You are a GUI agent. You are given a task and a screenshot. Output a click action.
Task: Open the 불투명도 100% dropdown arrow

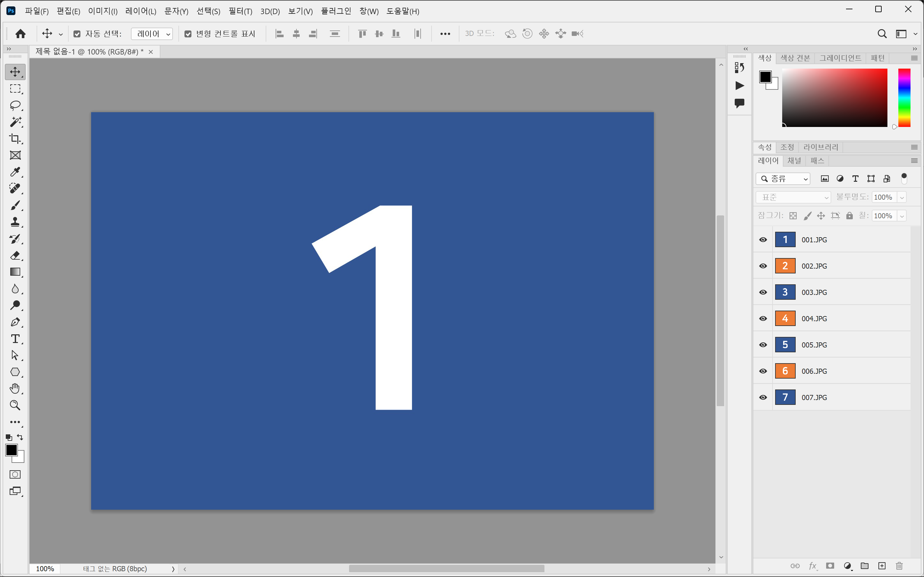[902, 197]
